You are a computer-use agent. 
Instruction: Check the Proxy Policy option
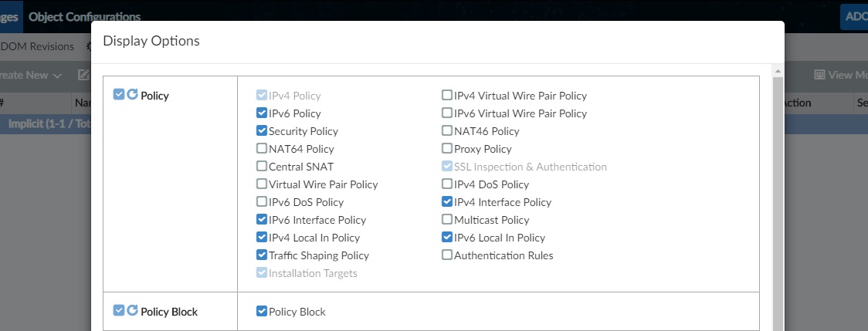coord(447,149)
